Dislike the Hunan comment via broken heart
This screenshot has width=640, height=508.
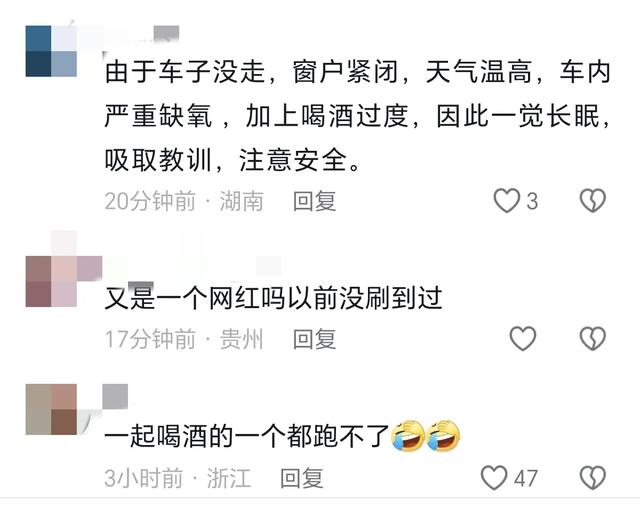[x=593, y=200]
